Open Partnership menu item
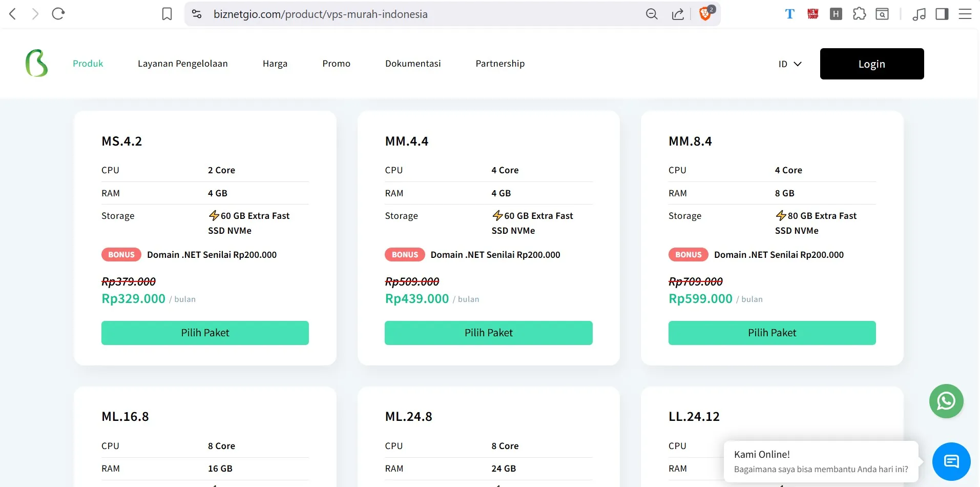The width and height of the screenshot is (980, 487). tap(500, 64)
